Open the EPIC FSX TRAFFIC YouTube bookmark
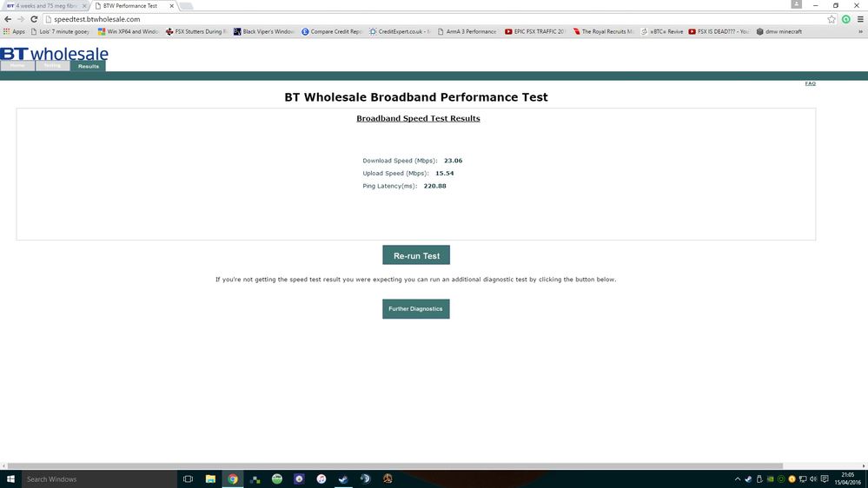The image size is (868, 488). pyautogui.click(x=534, y=31)
